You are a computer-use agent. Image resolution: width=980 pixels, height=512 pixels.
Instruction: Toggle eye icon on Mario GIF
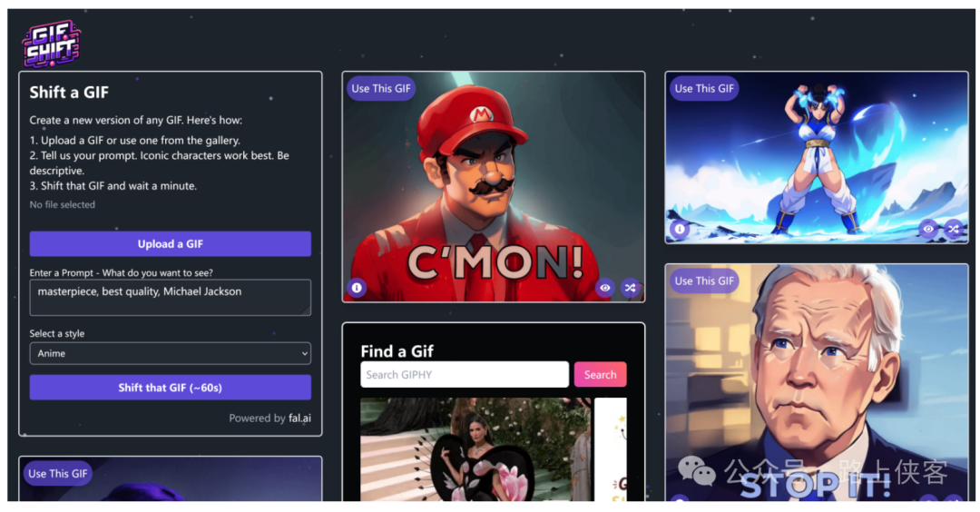click(x=605, y=288)
